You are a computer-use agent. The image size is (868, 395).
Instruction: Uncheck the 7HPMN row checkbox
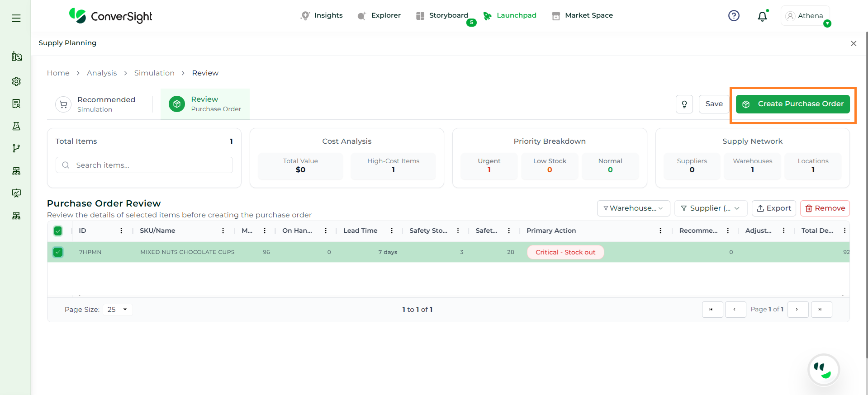pyautogui.click(x=58, y=252)
